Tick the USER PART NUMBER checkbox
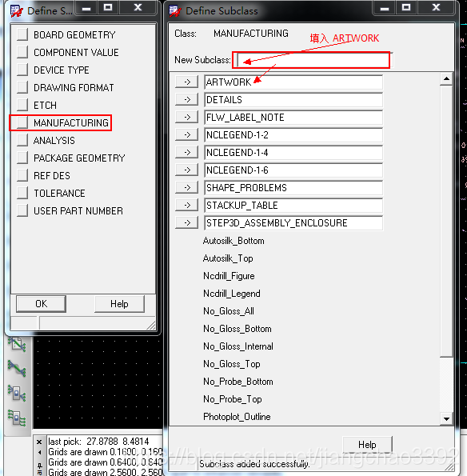This screenshot has height=476, width=467. 22,210
